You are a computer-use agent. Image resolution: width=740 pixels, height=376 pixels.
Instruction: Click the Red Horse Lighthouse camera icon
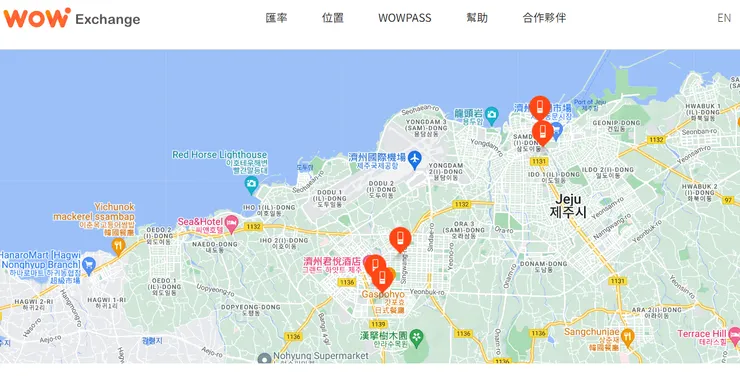coord(252,184)
